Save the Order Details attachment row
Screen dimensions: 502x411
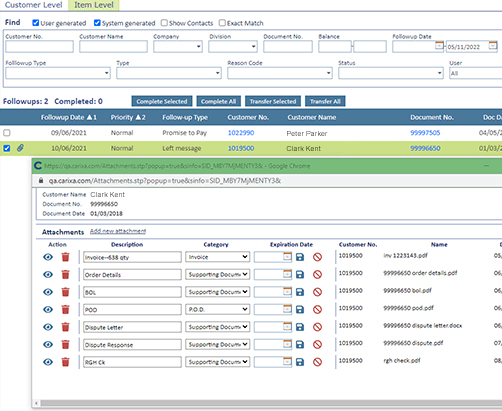pos(300,274)
